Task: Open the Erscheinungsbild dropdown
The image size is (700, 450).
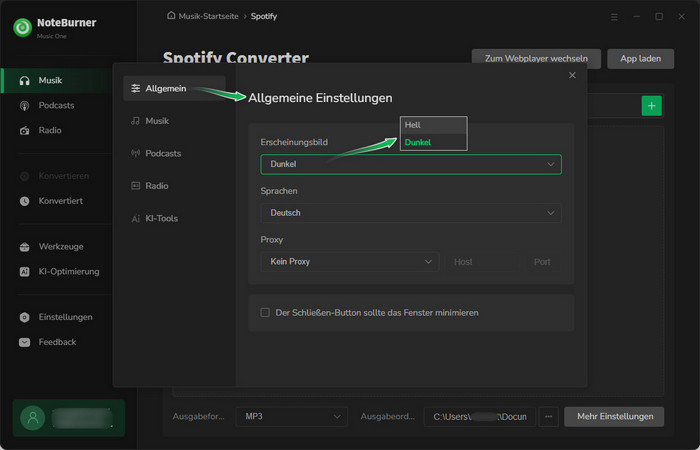Action: tap(411, 164)
